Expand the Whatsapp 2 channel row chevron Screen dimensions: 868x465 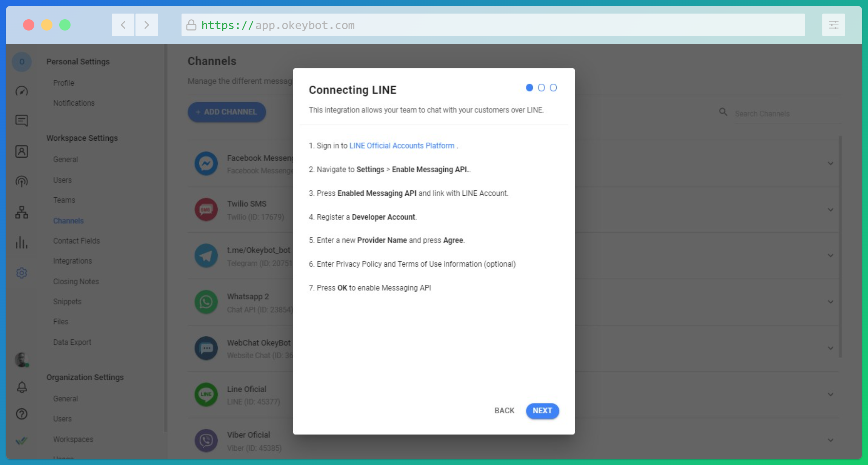[831, 302]
